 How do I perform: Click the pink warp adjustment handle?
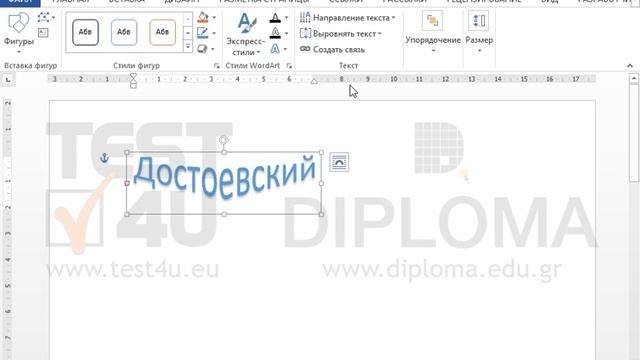(x=127, y=183)
